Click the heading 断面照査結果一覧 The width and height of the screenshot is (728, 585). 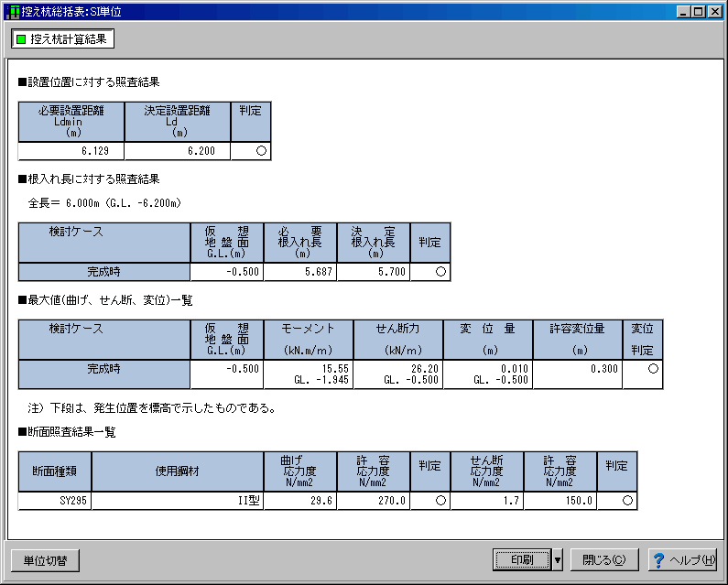[x=67, y=432]
